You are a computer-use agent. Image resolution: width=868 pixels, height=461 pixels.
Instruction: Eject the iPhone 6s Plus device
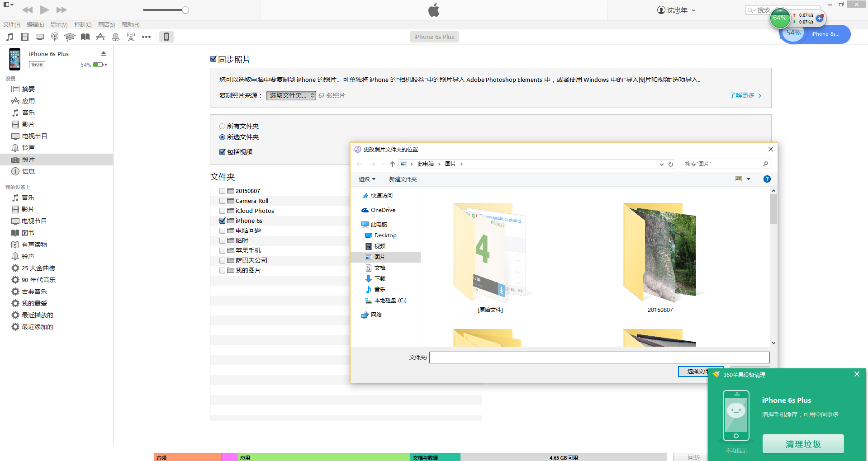(104, 53)
